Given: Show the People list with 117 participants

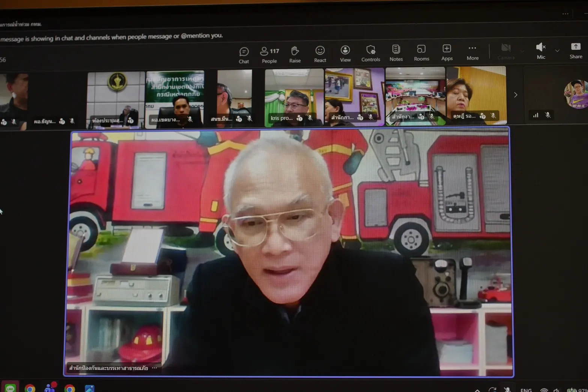Looking at the screenshot, I should [x=269, y=55].
